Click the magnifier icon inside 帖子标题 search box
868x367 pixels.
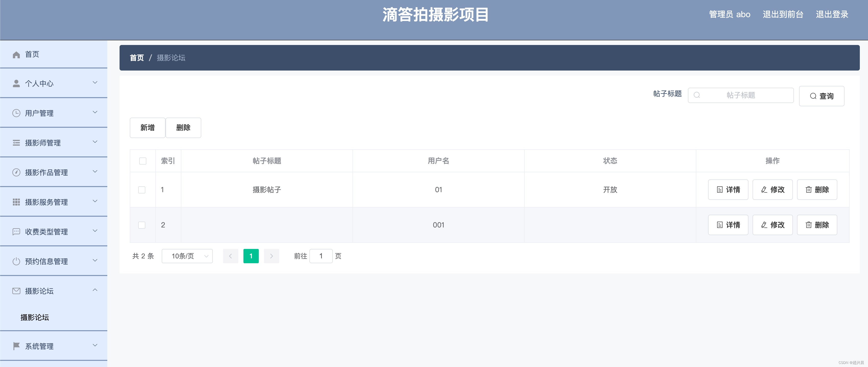pos(697,95)
